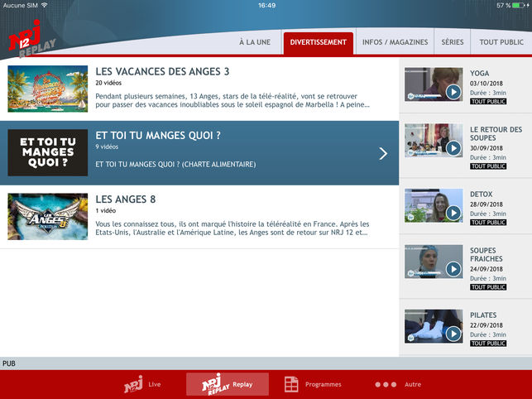532x399 pixels.
Task: Select the DIVERTISSEMENT tab
Action: click(319, 43)
